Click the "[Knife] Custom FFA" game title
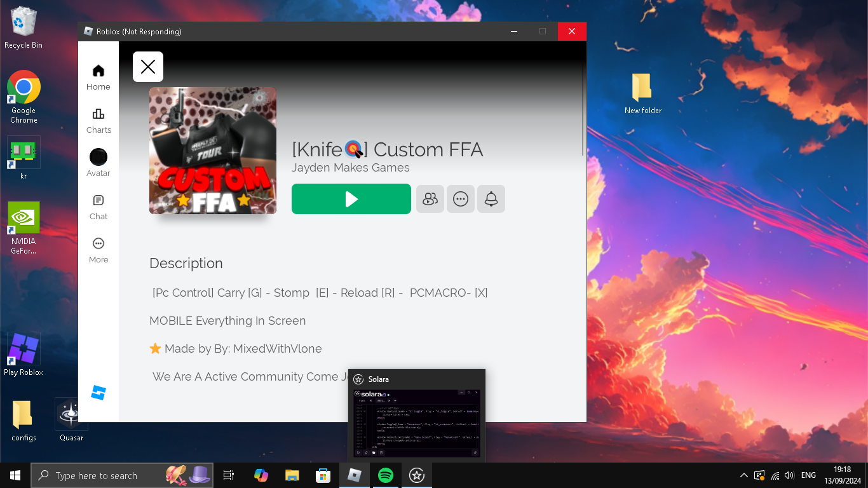The image size is (868, 488). [x=388, y=149]
